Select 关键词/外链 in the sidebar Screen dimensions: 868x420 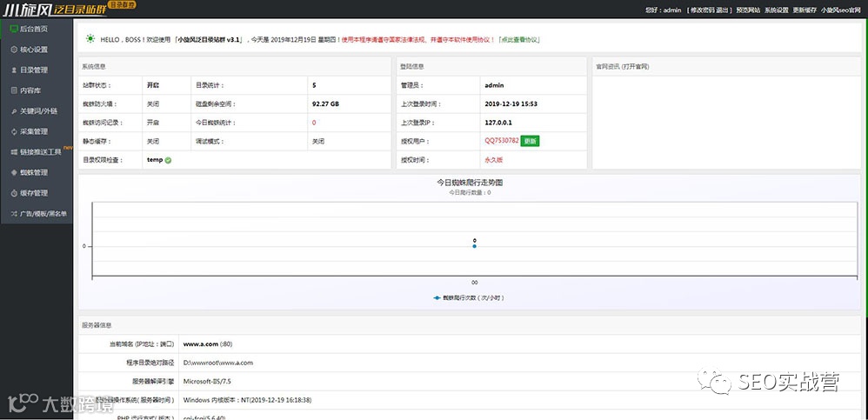[36, 110]
